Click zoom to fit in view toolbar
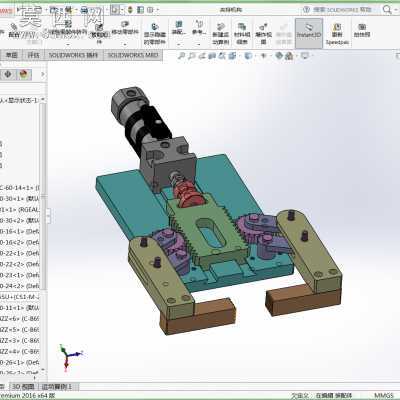 (x=181, y=56)
